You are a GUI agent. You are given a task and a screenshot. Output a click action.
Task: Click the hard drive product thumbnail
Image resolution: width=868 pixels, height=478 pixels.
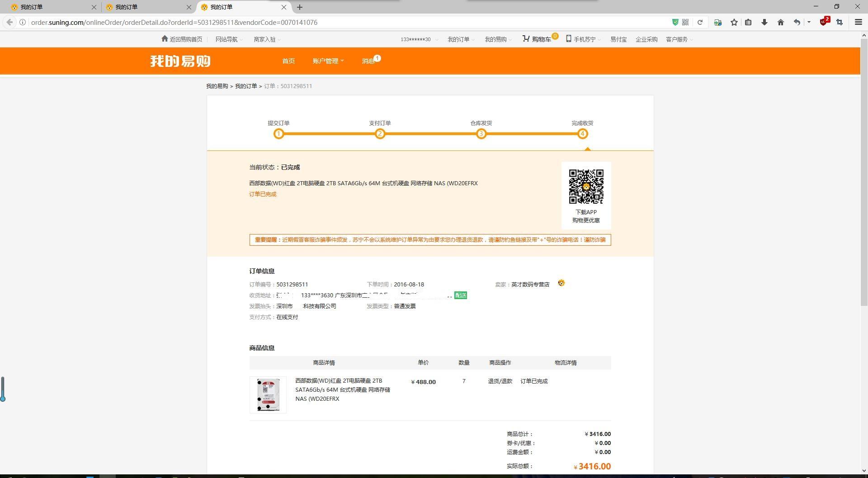click(x=268, y=395)
